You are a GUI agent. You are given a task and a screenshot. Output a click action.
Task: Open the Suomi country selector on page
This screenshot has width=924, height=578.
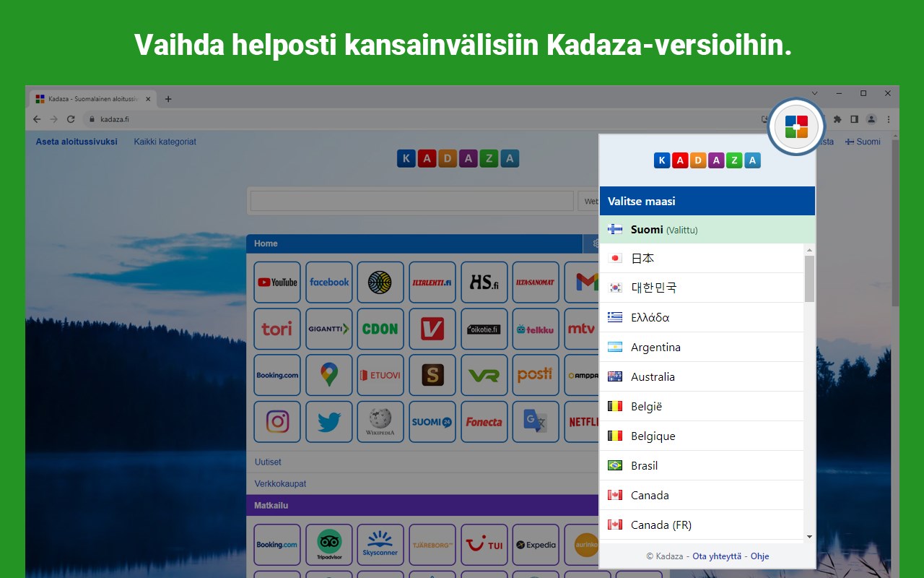coord(863,142)
